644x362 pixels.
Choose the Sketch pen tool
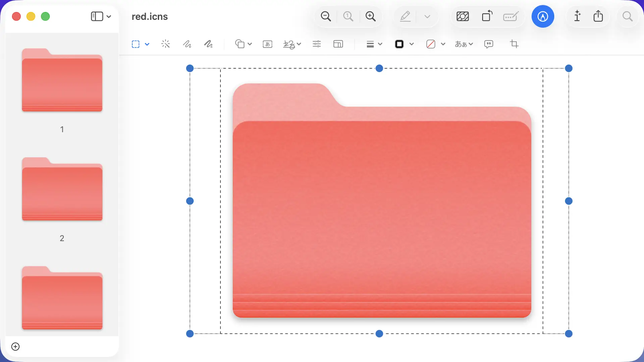coord(187,44)
